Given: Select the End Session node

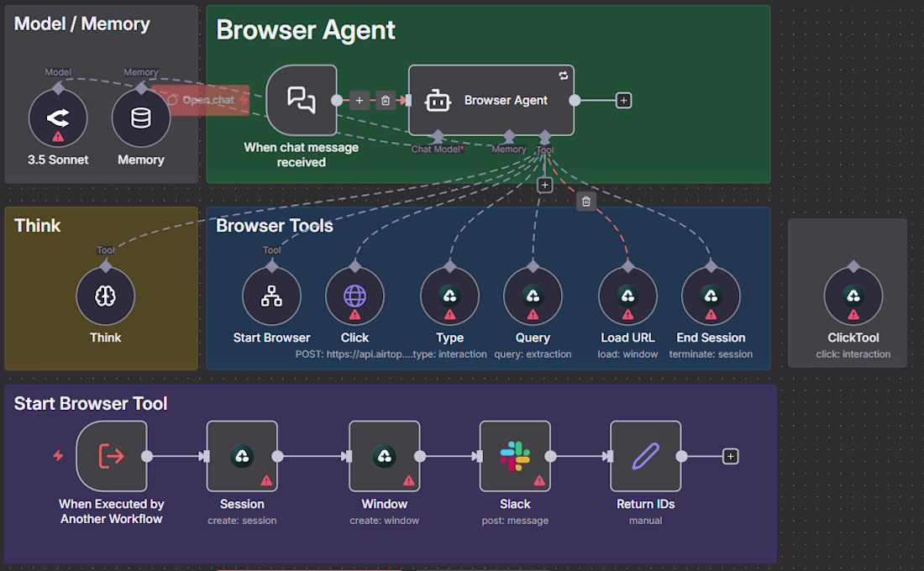Looking at the screenshot, I should (x=711, y=296).
